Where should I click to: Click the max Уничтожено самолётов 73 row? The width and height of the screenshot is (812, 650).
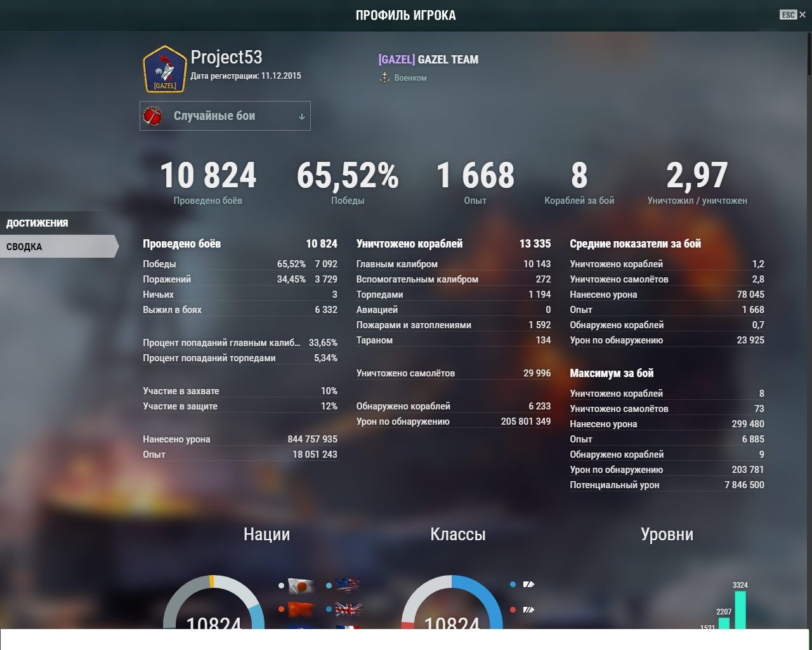667,409
